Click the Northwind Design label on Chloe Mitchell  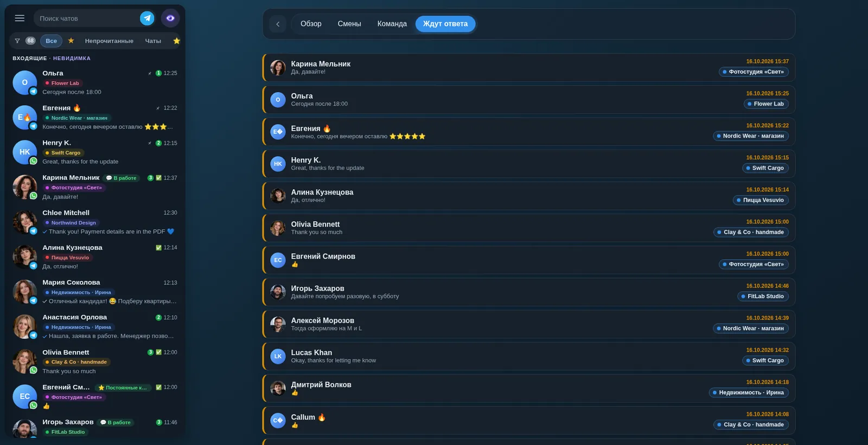[71, 223]
